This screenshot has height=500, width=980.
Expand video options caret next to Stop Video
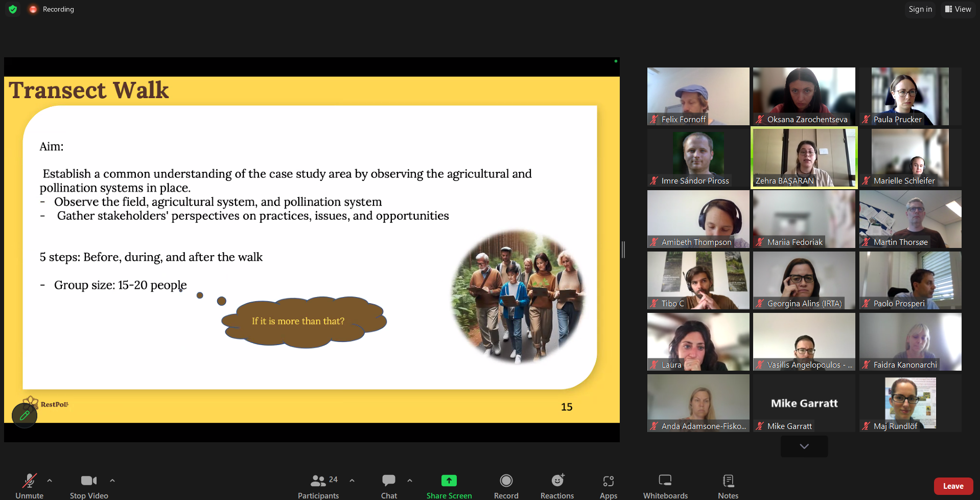(112, 481)
